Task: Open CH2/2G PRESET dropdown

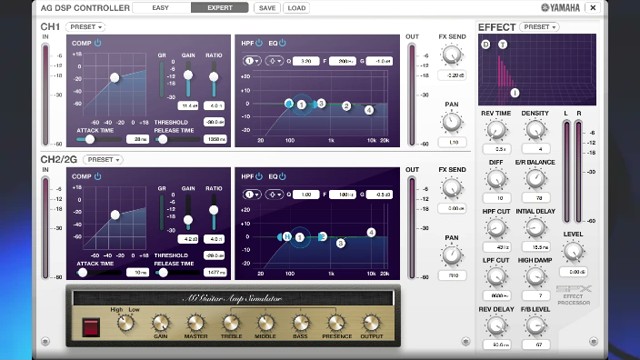Action: 103,160
